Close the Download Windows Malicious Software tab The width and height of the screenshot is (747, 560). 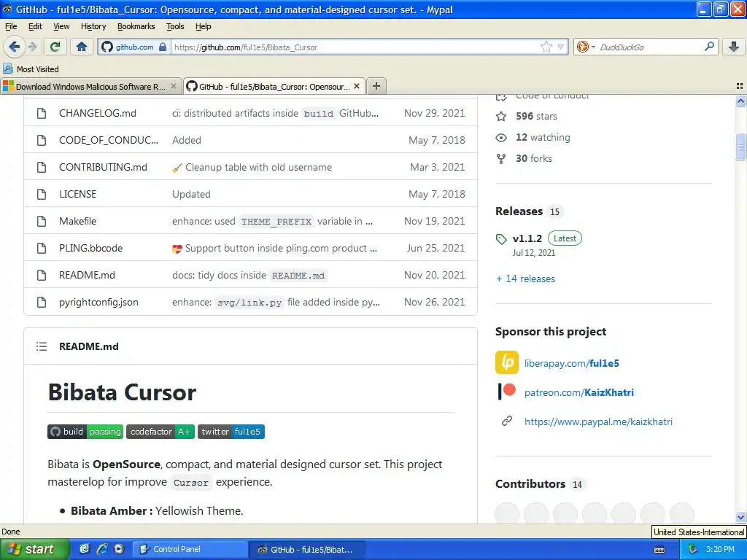click(174, 86)
